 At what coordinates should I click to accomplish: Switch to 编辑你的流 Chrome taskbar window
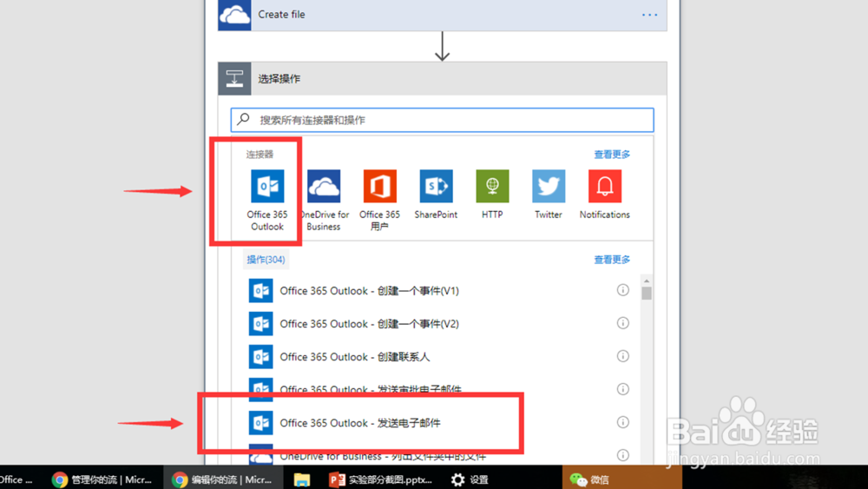[x=222, y=479]
